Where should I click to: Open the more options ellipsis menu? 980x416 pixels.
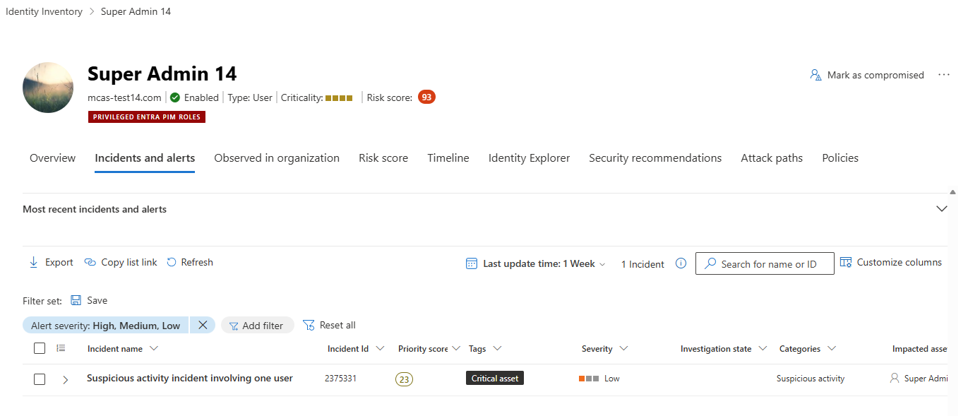(944, 74)
